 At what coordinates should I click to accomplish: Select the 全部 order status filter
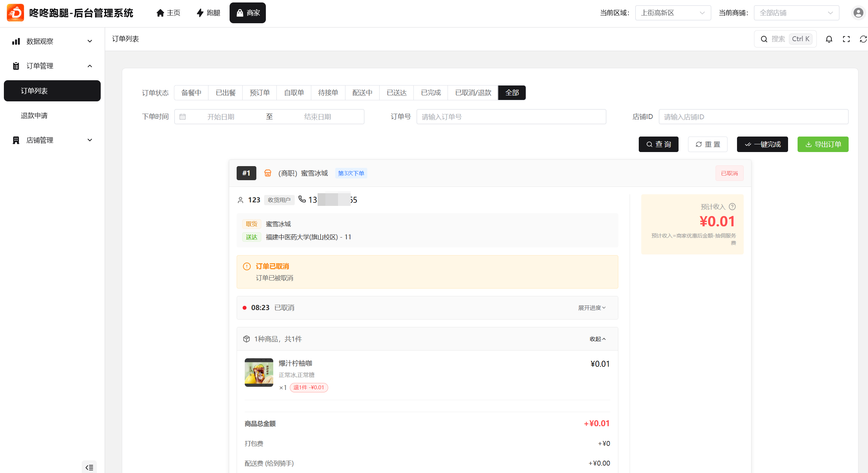(512, 93)
